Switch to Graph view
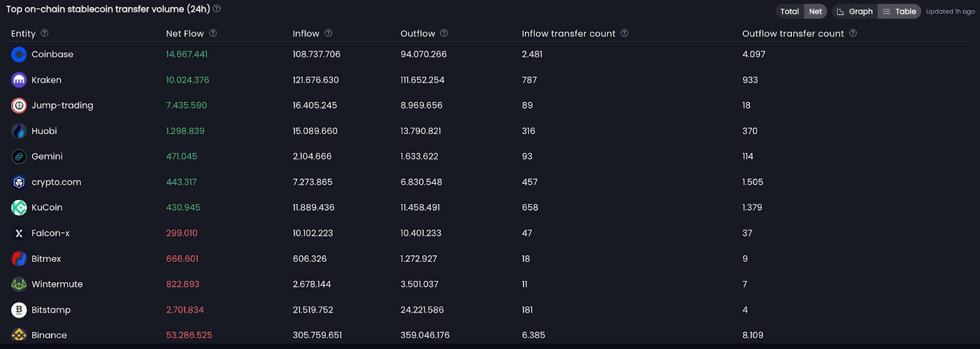This screenshot has height=349, width=980. [855, 11]
